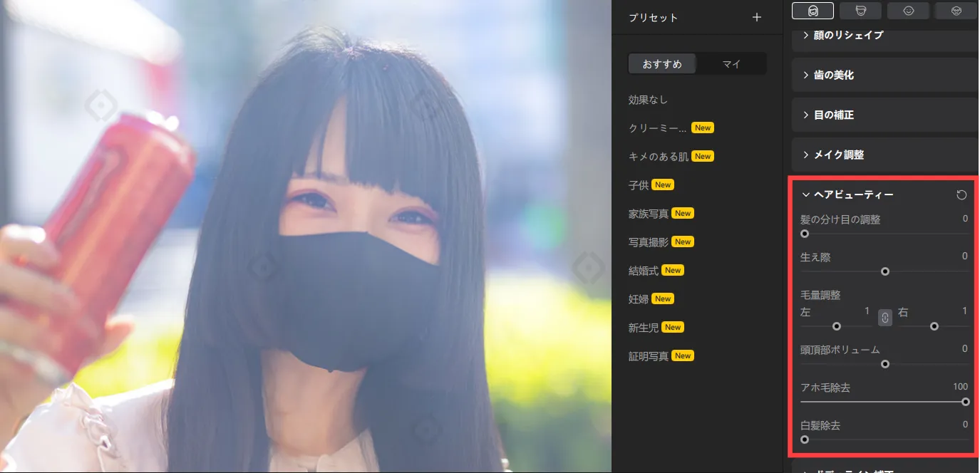Click the プリセット panel heading

(x=654, y=18)
